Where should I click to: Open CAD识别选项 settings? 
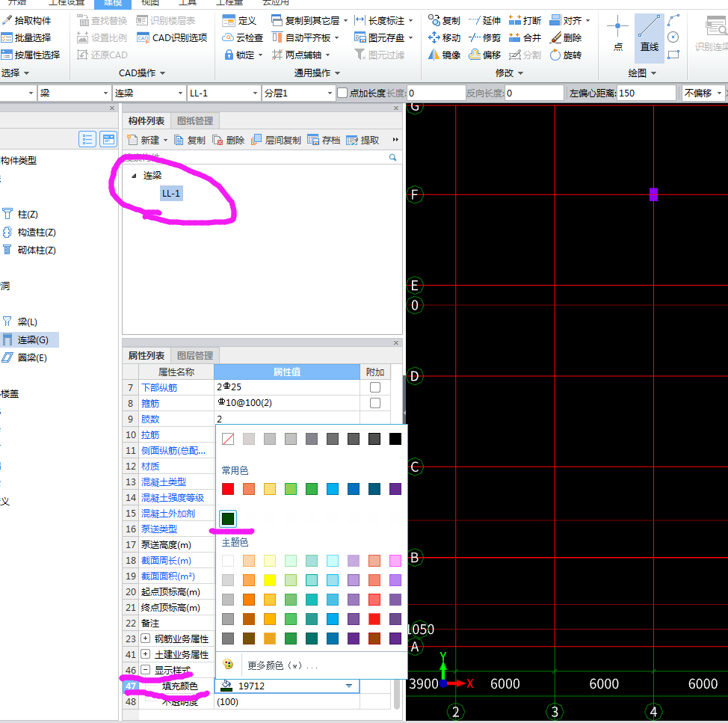click(172, 37)
